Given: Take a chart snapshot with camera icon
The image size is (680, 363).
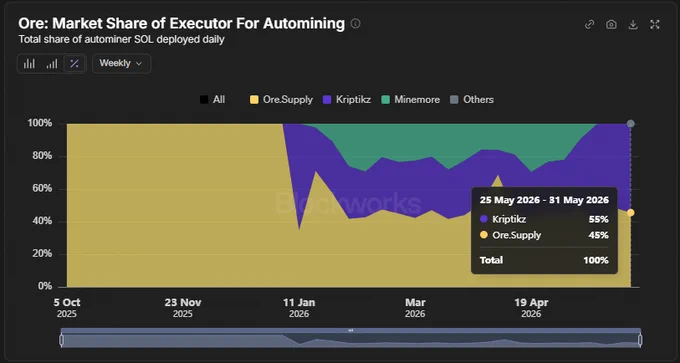Looking at the screenshot, I should click(611, 24).
